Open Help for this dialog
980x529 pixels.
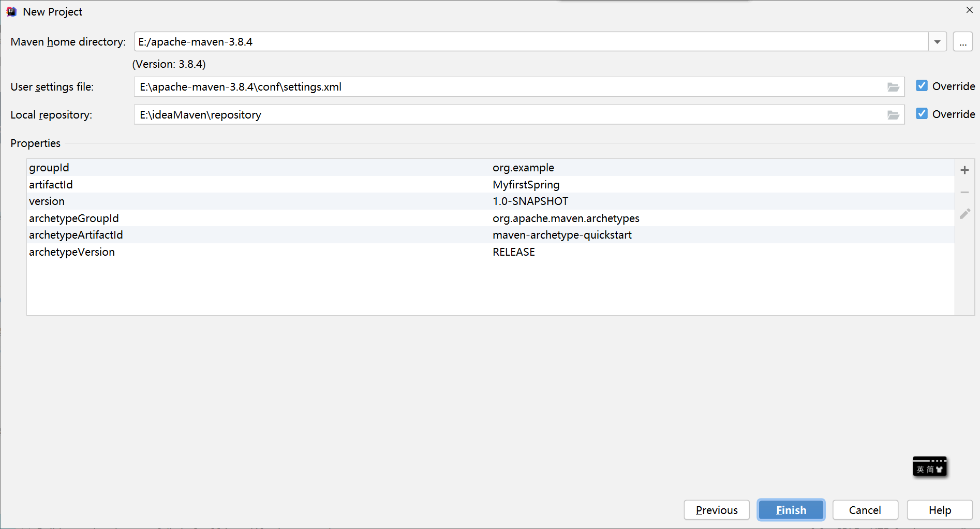point(940,510)
